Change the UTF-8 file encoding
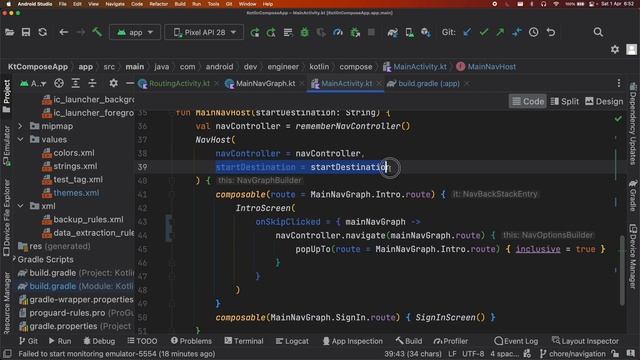The height and width of the screenshot is (360, 640). tap(473, 353)
